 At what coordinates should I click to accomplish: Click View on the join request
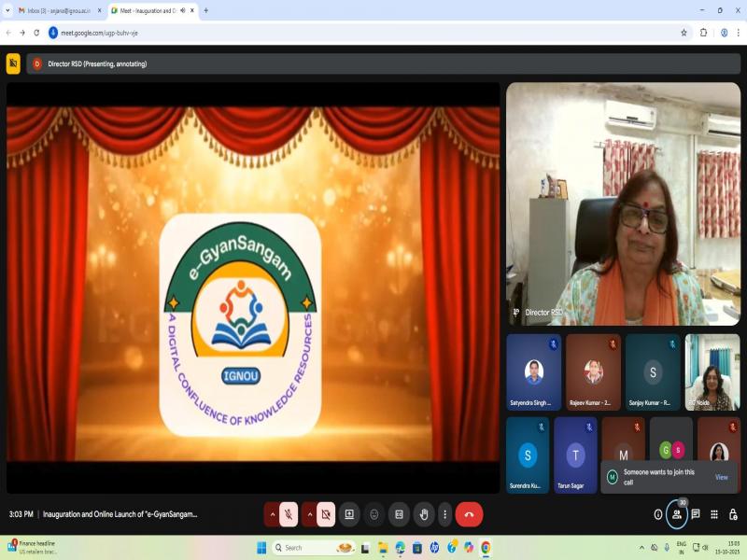pos(721,477)
